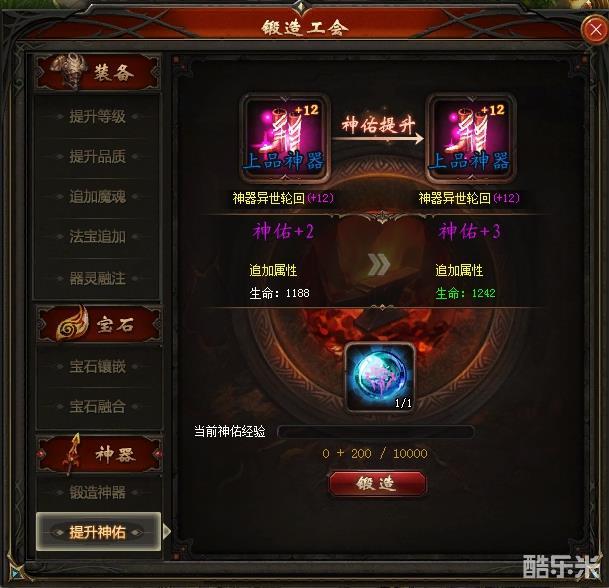Click the left 上品神器 equipment icon
609x588 pixels.
tap(285, 138)
